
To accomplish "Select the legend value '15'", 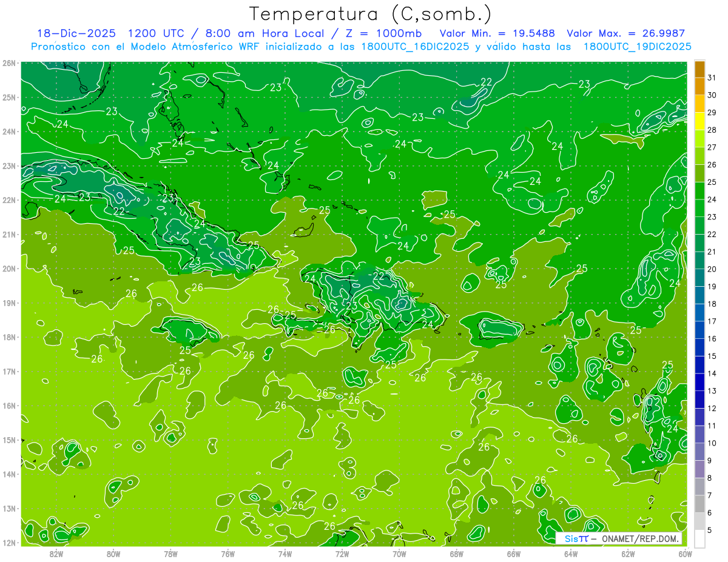I will [x=712, y=356].
